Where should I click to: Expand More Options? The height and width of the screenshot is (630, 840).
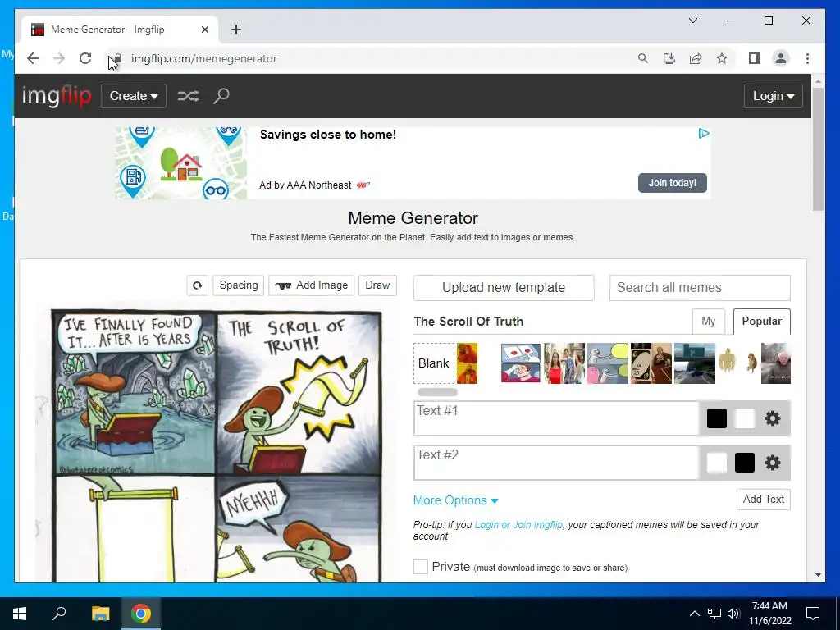(x=455, y=500)
